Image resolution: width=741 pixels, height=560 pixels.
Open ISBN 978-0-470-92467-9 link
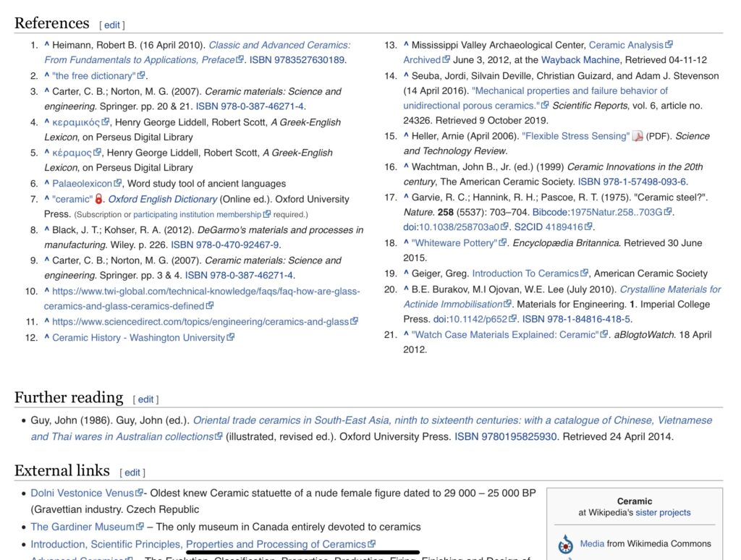point(225,245)
